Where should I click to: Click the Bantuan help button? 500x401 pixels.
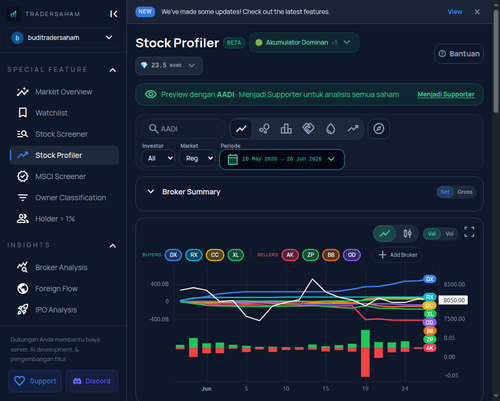(x=459, y=54)
